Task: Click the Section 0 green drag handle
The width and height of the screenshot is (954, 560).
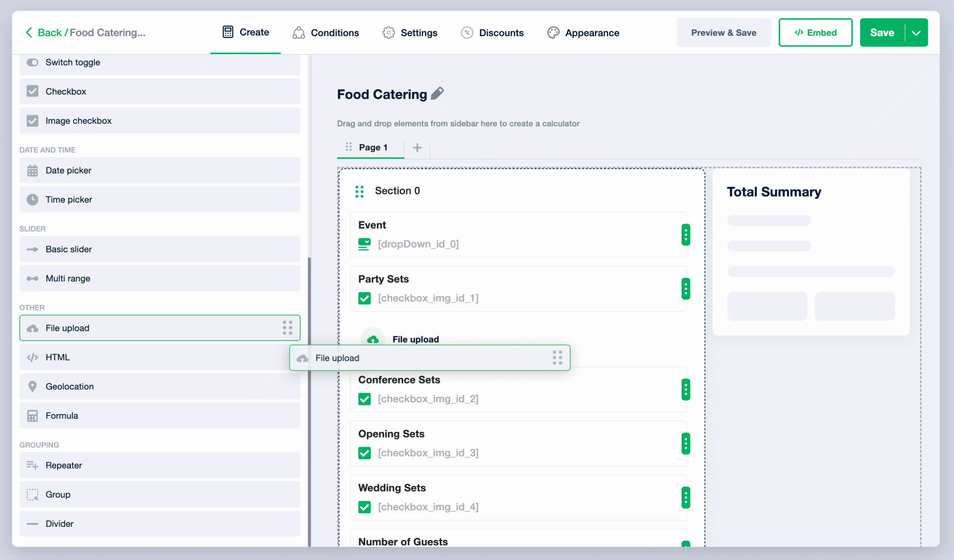Action: (x=359, y=192)
